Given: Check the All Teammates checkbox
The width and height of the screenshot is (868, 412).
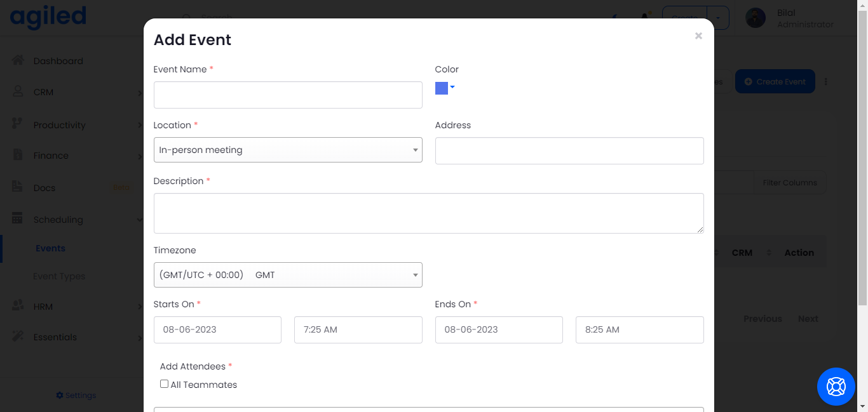Looking at the screenshot, I should tap(164, 384).
